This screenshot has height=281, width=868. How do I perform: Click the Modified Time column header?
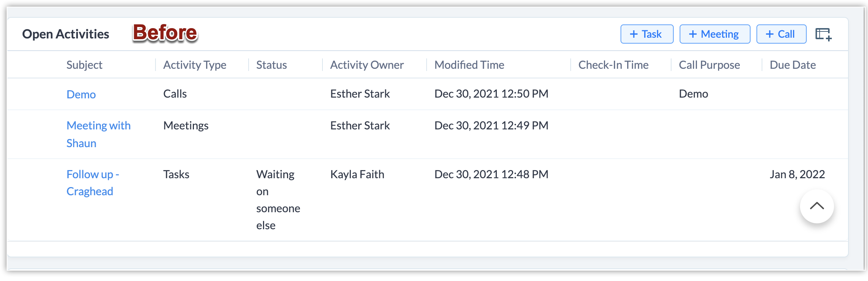point(469,65)
